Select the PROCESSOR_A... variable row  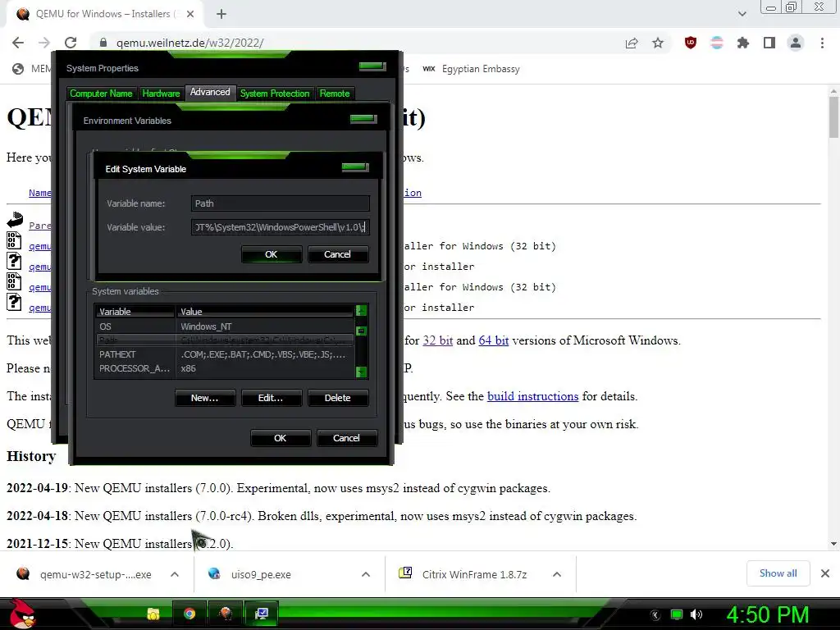[224, 368]
